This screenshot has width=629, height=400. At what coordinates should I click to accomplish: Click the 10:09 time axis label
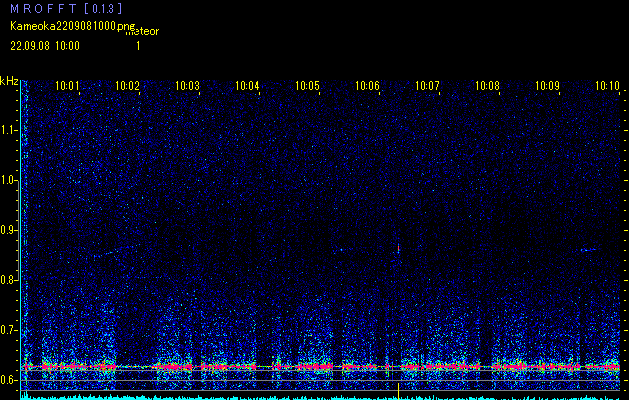pos(548,85)
